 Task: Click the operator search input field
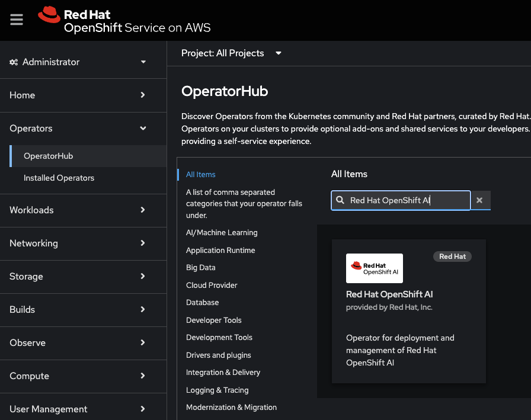[403, 200]
